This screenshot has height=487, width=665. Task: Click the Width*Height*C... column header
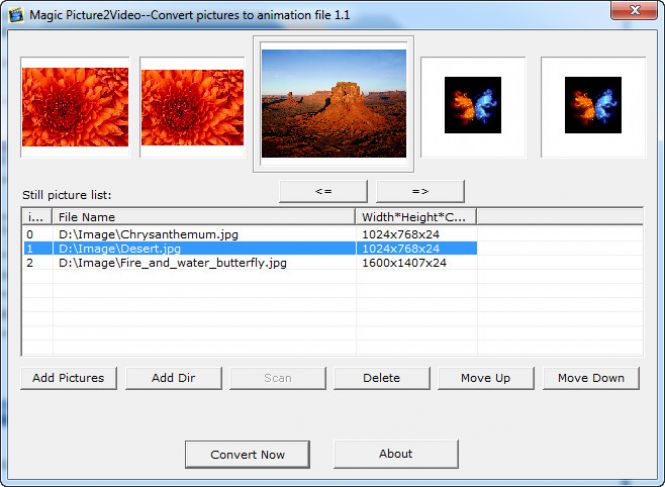coord(415,216)
